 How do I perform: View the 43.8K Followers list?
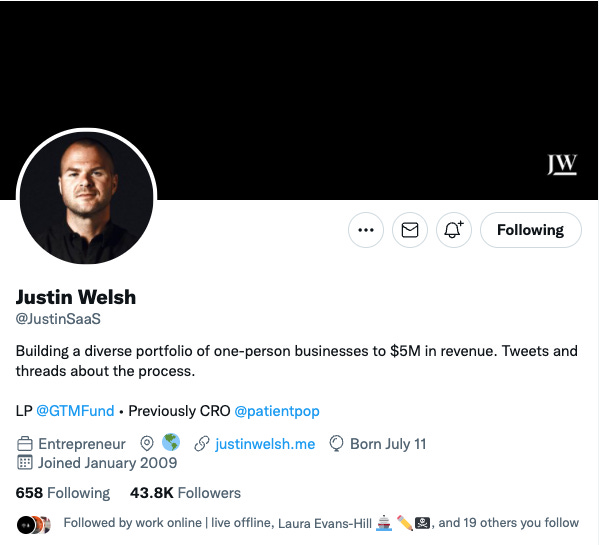pos(185,493)
